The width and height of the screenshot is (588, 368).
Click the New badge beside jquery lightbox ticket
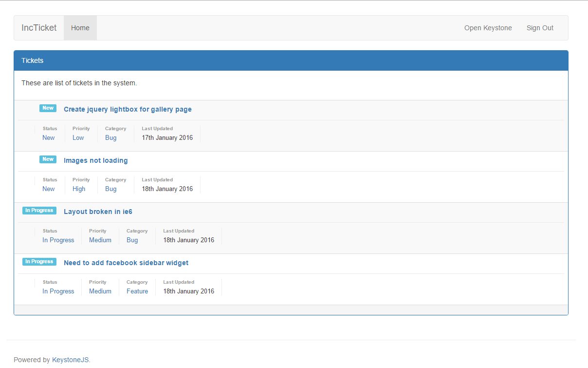(48, 108)
